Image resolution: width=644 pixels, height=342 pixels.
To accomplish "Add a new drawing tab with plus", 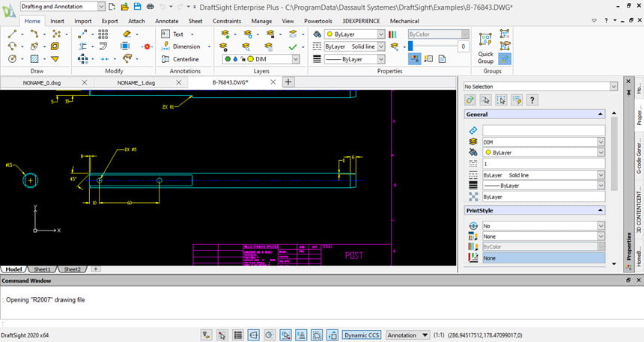I will [288, 82].
